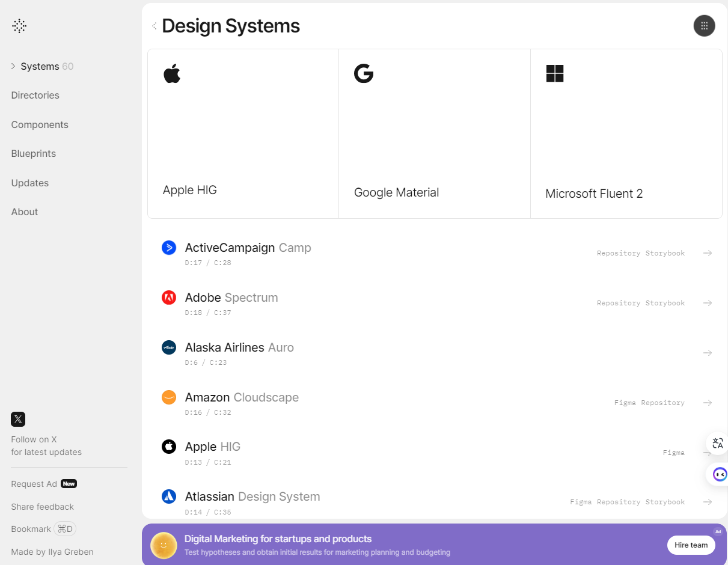Expand the Systems chevron in sidebar
728x565 pixels.
(x=13, y=66)
